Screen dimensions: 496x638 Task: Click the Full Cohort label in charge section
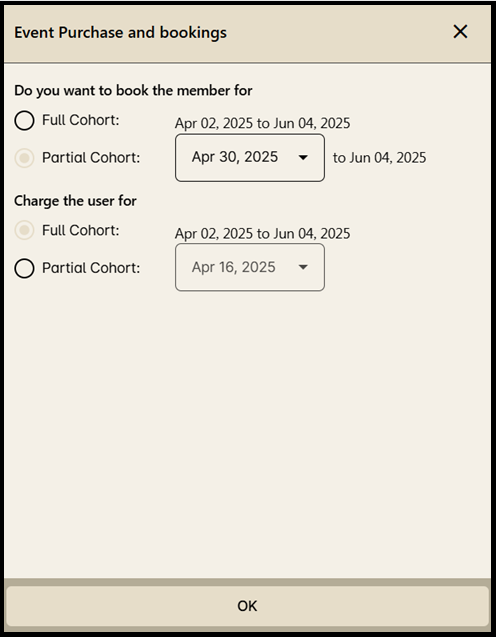pyautogui.click(x=81, y=230)
